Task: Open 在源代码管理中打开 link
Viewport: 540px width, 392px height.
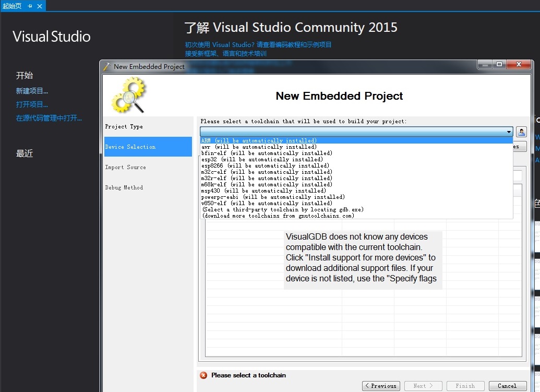Action: click(x=49, y=118)
